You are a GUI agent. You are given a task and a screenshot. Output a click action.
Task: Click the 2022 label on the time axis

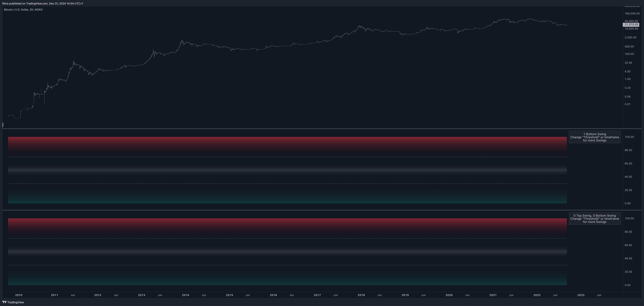point(537,295)
